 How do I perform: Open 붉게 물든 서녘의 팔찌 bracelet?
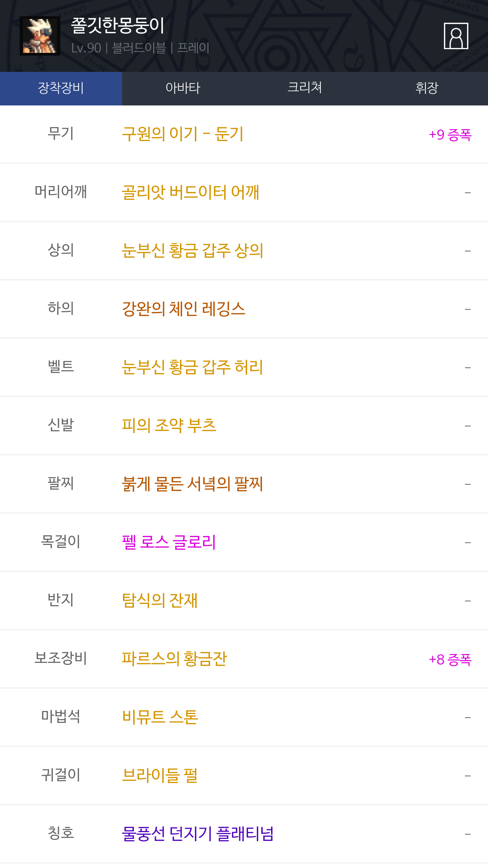point(192,484)
